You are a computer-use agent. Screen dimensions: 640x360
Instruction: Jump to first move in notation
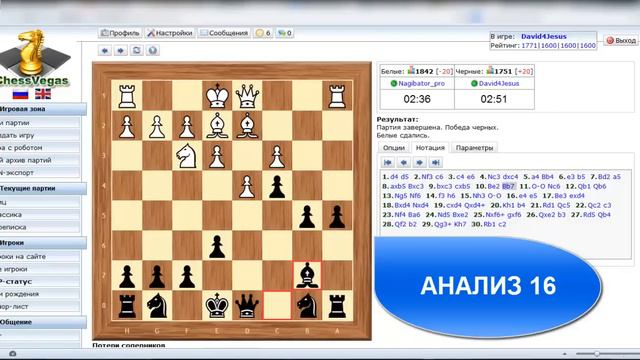coord(387,162)
